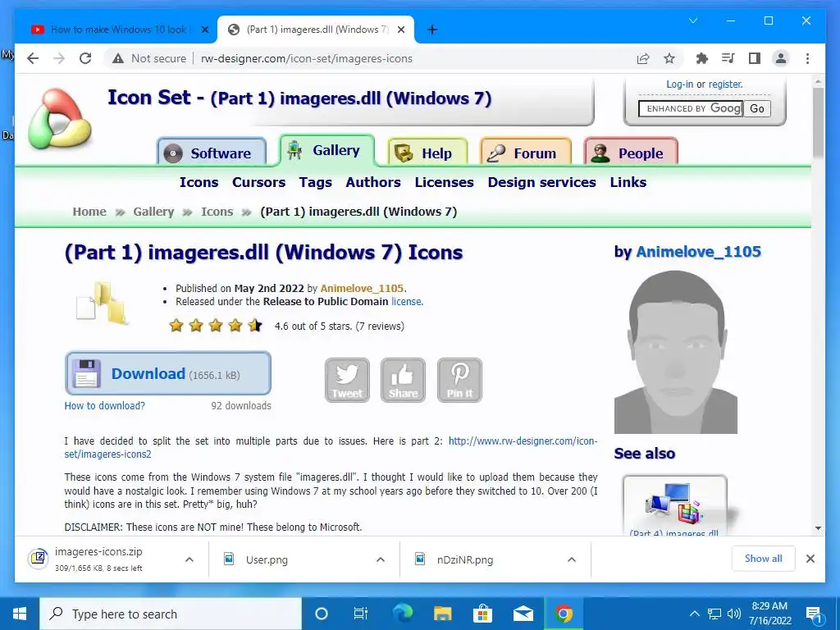Click the Download icon set button
Screen dimensions: 840x630
168,373
